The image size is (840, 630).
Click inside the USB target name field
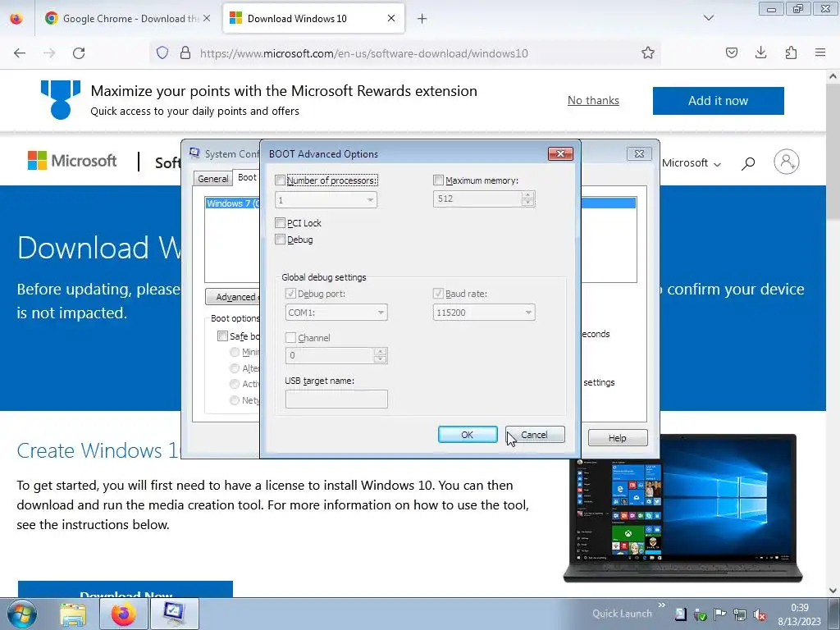336,399
